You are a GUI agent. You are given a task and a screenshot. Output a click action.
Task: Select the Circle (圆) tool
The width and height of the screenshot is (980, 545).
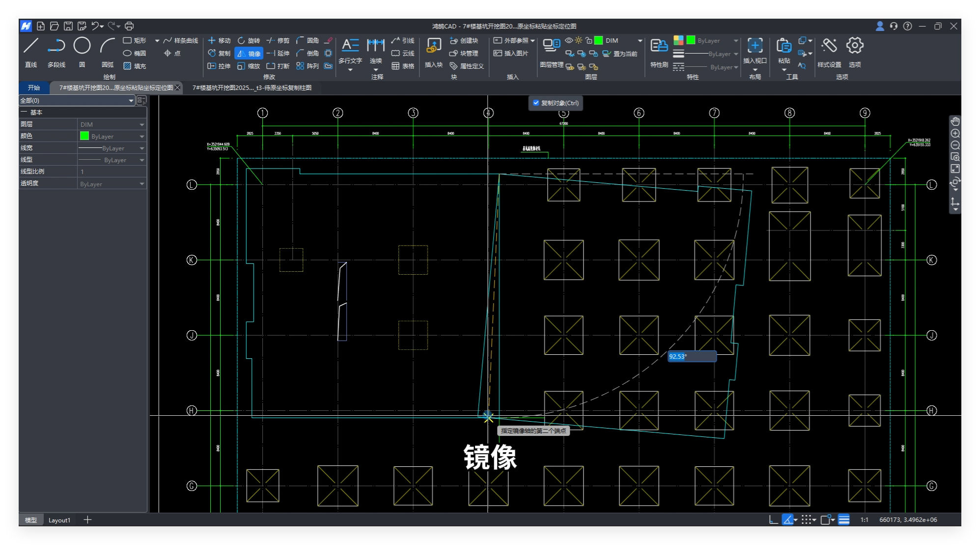[x=82, y=46]
